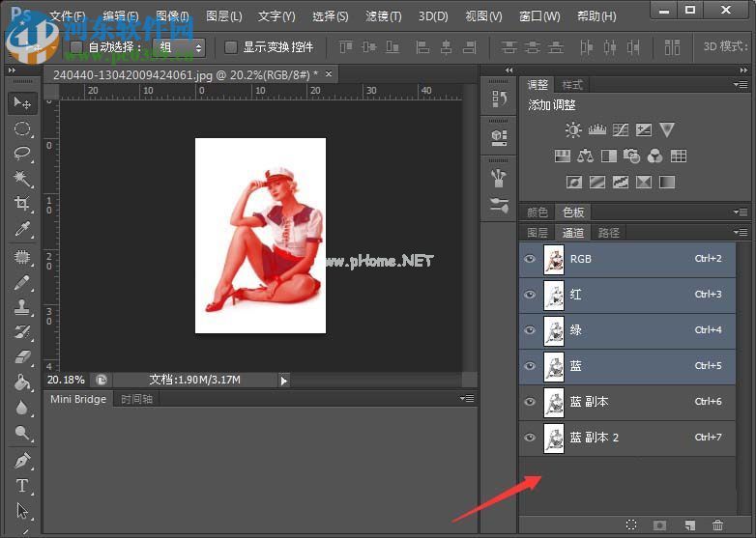Add a Curves adjustment
This screenshot has width=756, height=538.
tap(620, 130)
